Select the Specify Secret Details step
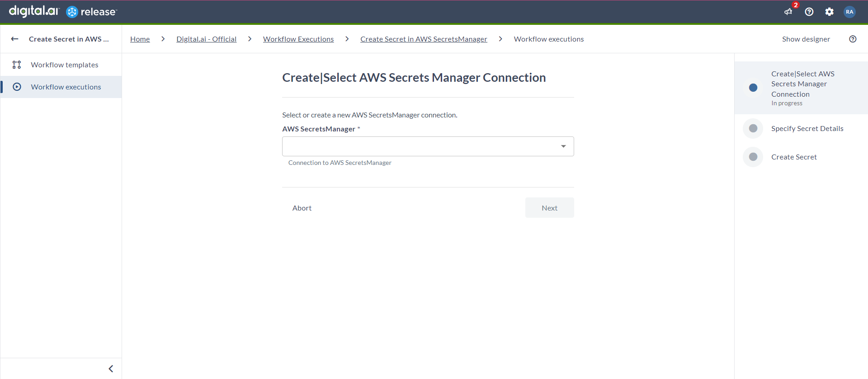Image resolution: width=868 pixels, height=379 pixels. [x=801, y=128]
